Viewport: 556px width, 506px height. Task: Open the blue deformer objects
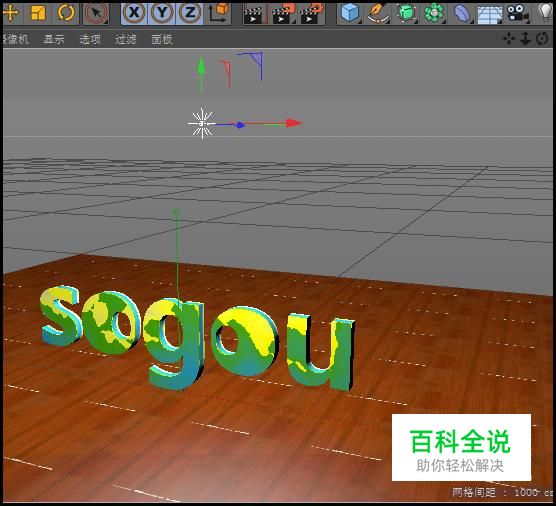click(x=462, y=13)
